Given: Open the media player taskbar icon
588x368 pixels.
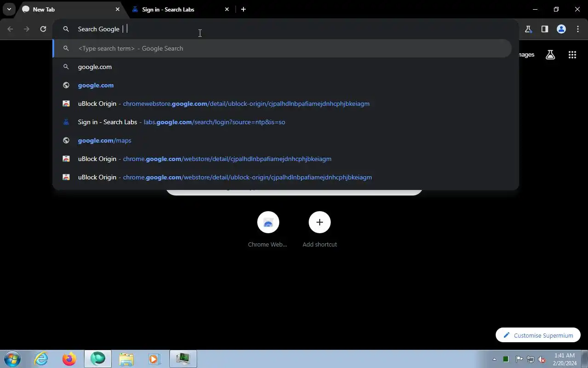Looking at the screenshot, I should (154, 359).
